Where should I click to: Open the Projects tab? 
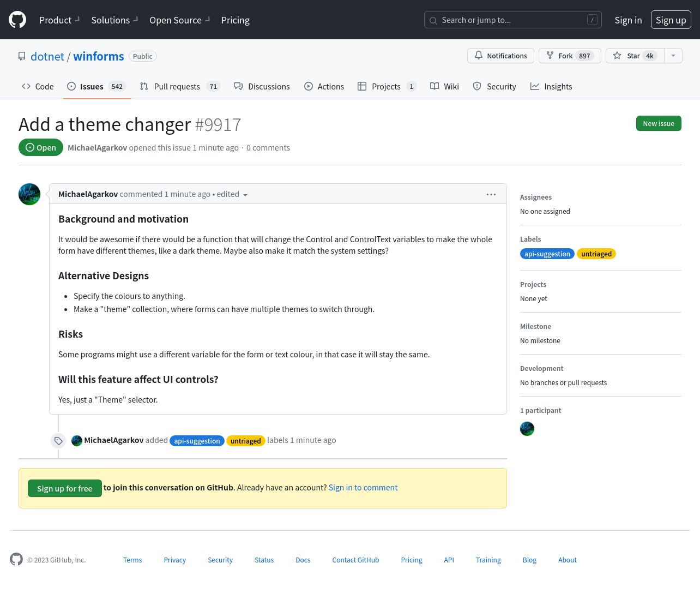(387, 86)
